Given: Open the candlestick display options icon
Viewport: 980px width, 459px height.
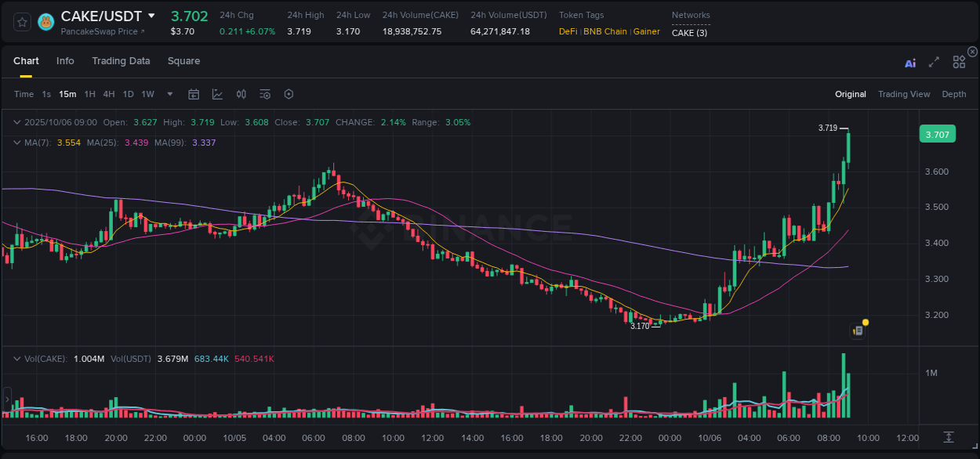Looking at the screenshot, I should (241, 93).
